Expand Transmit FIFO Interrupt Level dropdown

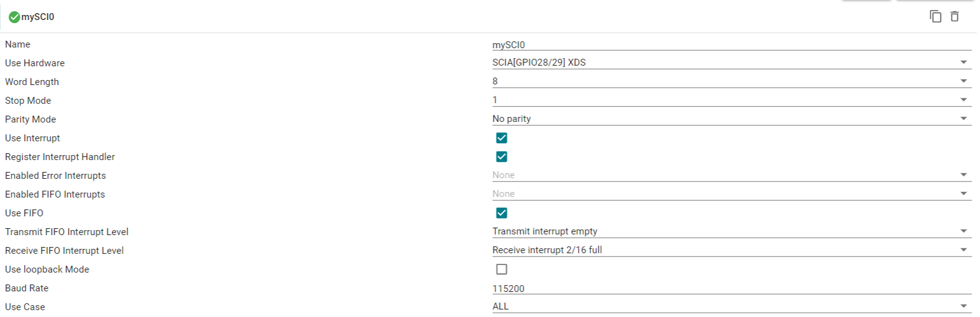pos(732,232)
